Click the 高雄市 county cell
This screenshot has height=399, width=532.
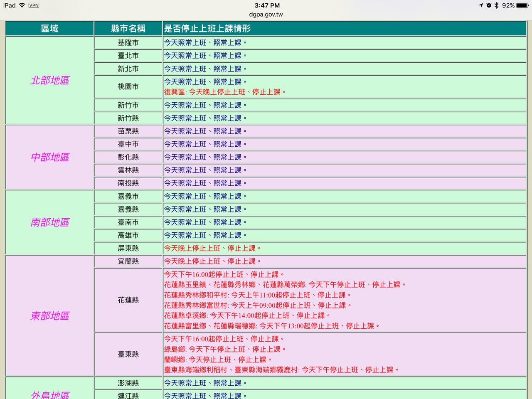click(x=128, y=235)
